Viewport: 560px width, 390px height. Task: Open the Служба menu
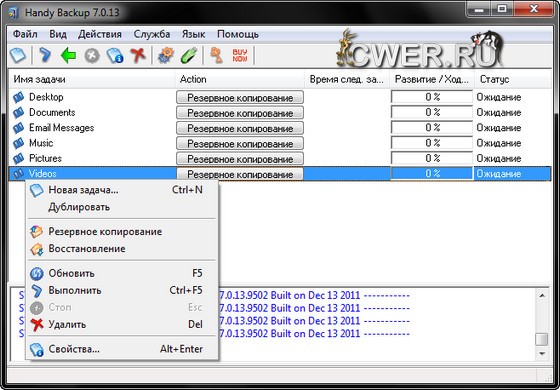pos(152,34)
